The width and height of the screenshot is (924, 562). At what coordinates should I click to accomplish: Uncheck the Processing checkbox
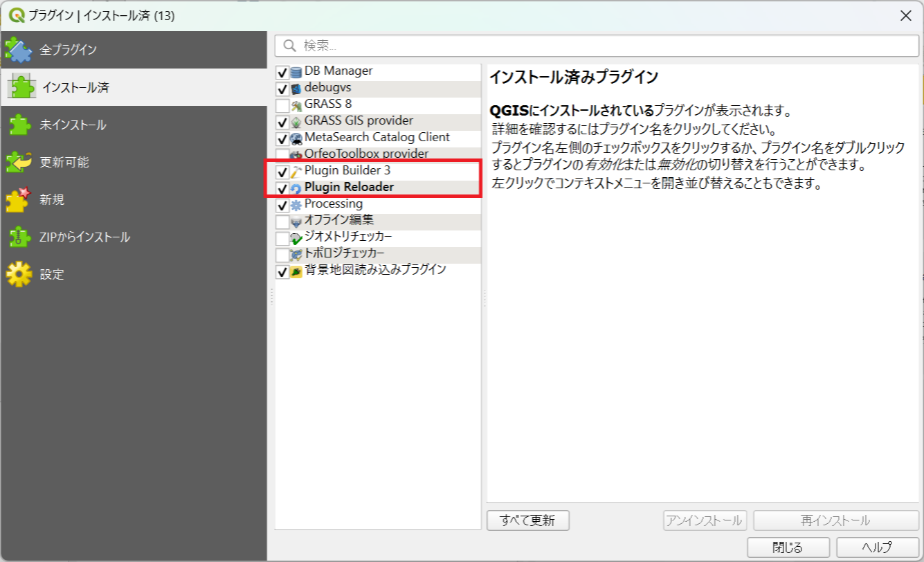pyautogui.click(x=282, y=206)
